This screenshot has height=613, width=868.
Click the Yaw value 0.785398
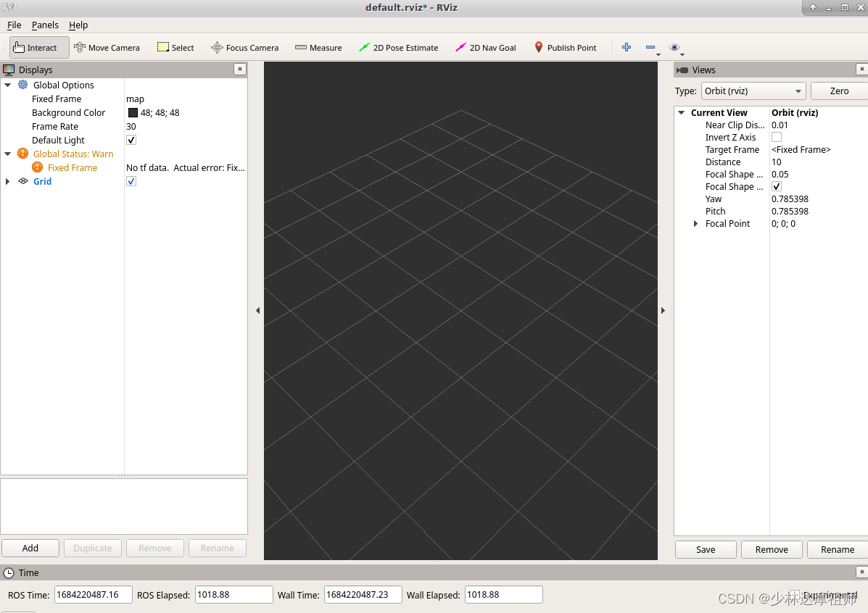pyautogui.click(x=790, y=199)
